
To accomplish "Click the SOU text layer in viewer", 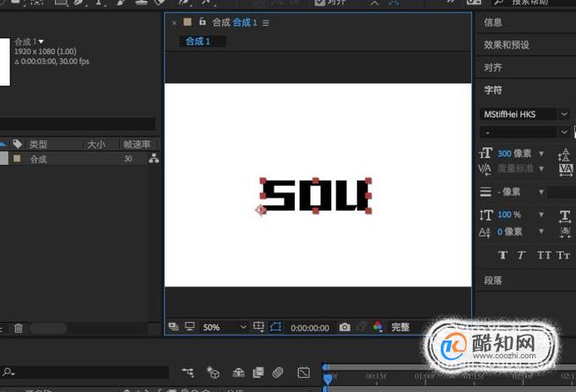I will (x=316, y=195).
